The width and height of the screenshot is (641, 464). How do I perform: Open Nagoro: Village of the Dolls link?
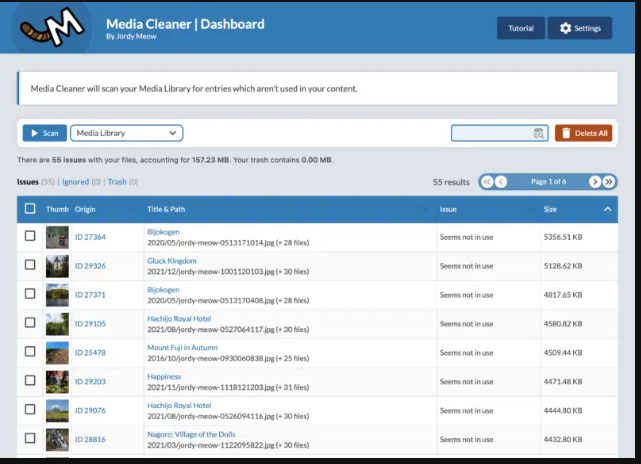click(x=191, y=435)
